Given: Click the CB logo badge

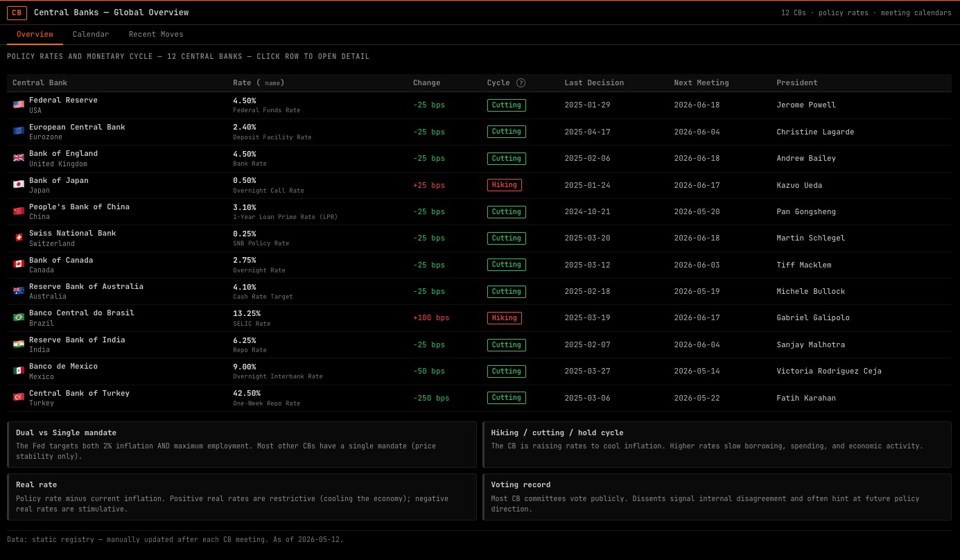Looking at the screenshot, I should coord(17,12).
